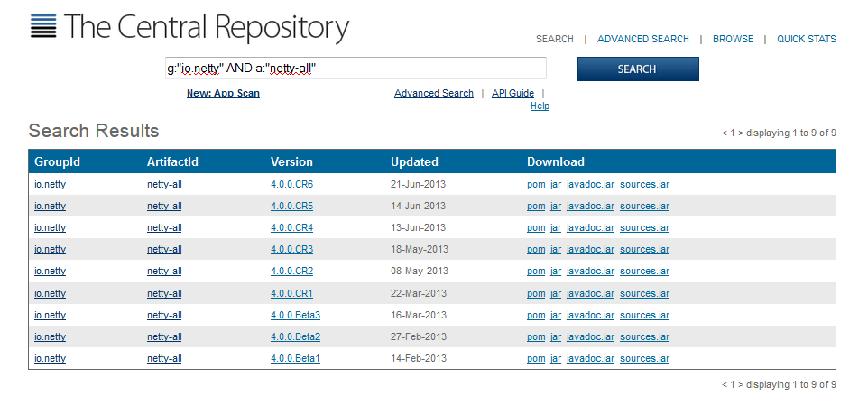Image resolution: width=868 pixels, height=405 pixels.
Task: Download the jar for version 4.0.0.Beta1
Action: (556, 358)
